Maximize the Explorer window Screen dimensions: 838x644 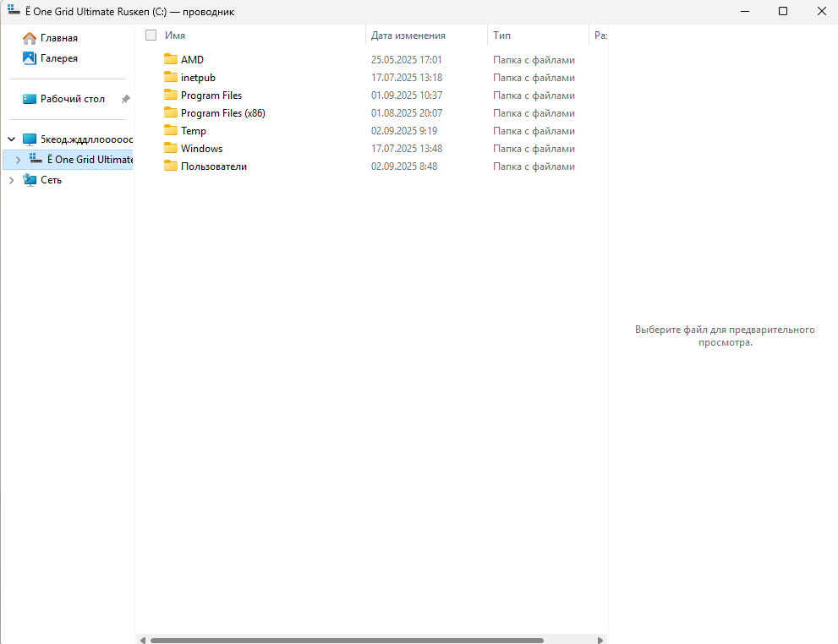783,11
